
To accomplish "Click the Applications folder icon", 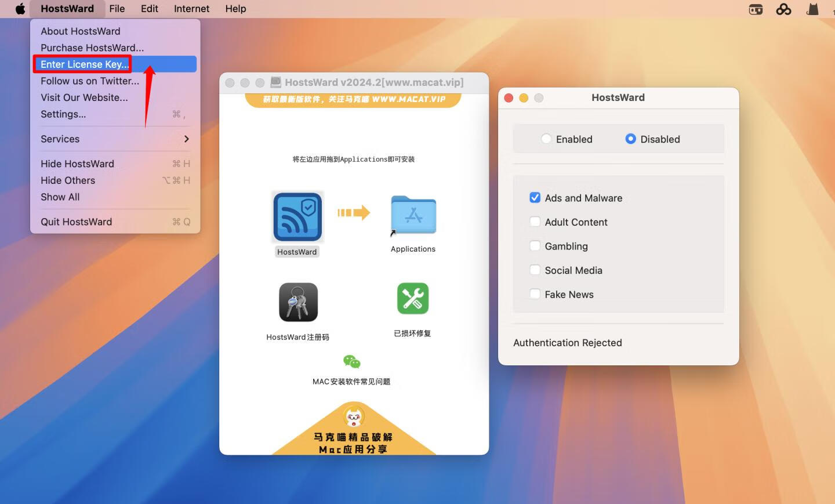I will point(413,215).
